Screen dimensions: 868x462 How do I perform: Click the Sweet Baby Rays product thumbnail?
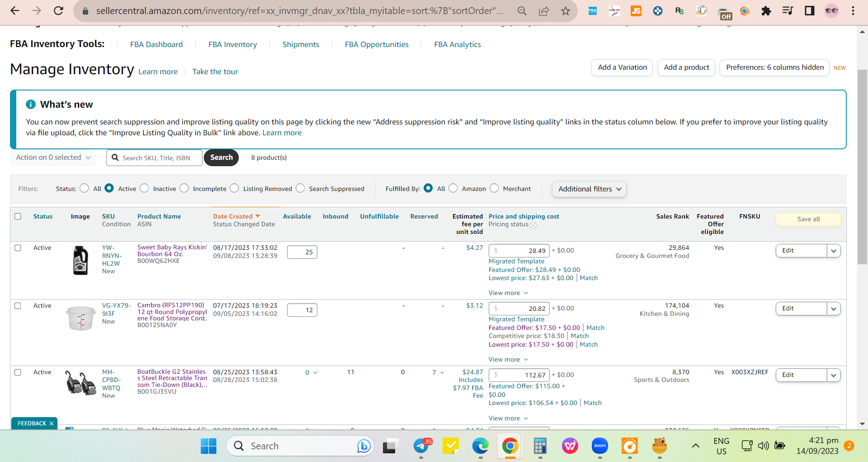(x=80, y=260)
